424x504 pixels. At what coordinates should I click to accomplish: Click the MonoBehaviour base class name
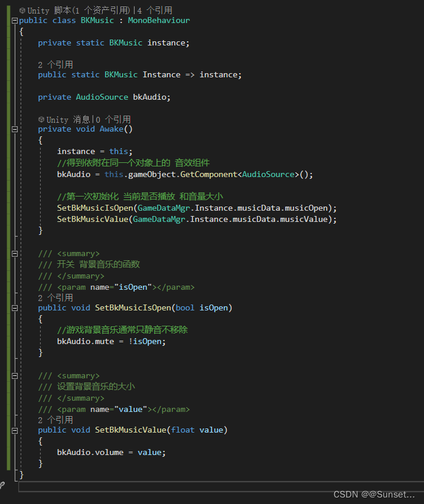[x=159, y=20]
